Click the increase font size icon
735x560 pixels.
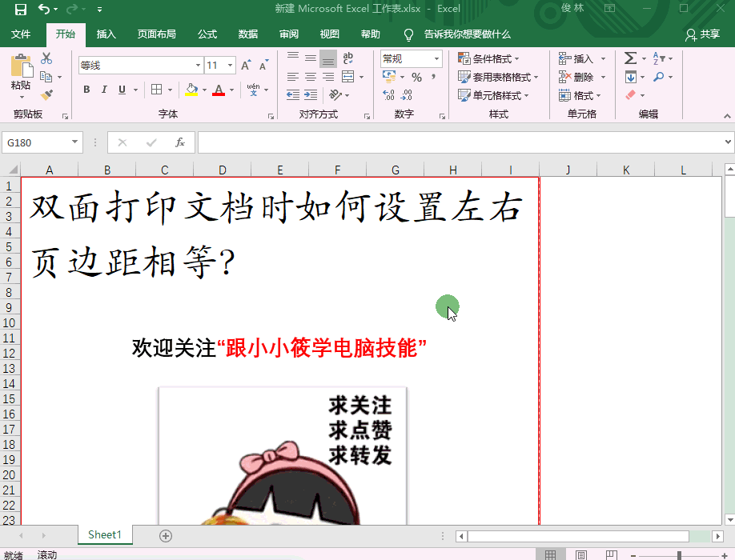tap(246, 66)
